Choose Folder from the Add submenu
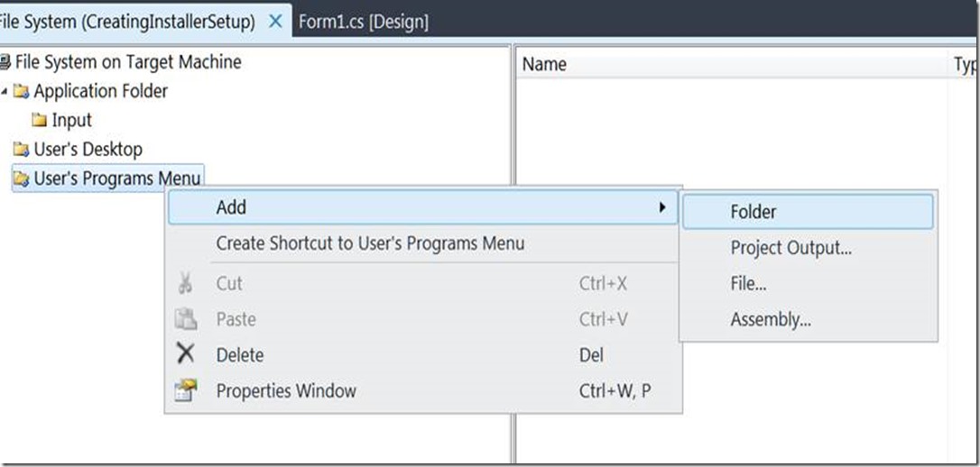This screenshot has width=980, height=467. point(753,212)
